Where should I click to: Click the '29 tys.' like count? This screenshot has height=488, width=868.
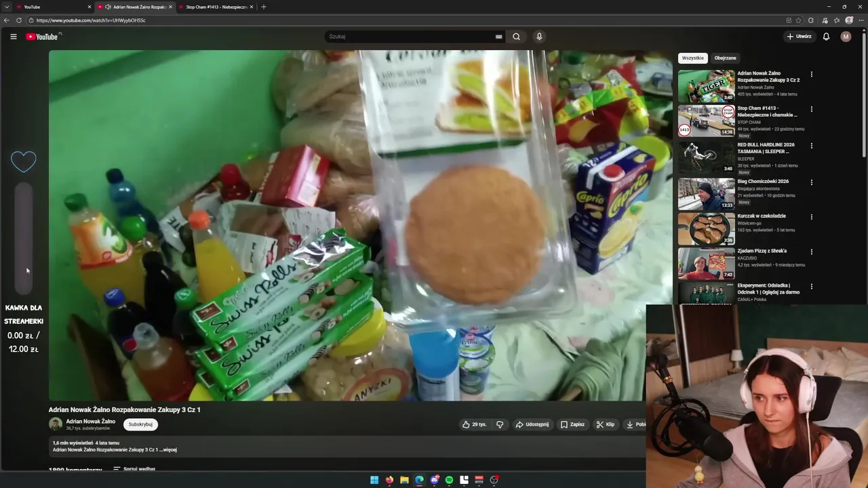coord(479,424)
